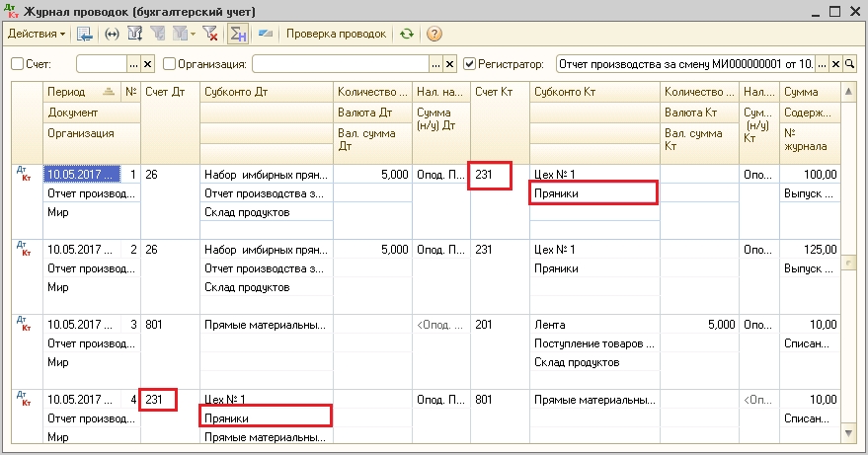Click the date interval (↔) toolbar icon
Viewport: 868px width, 455px height.
pyautogui.click(x=112, y=34)
